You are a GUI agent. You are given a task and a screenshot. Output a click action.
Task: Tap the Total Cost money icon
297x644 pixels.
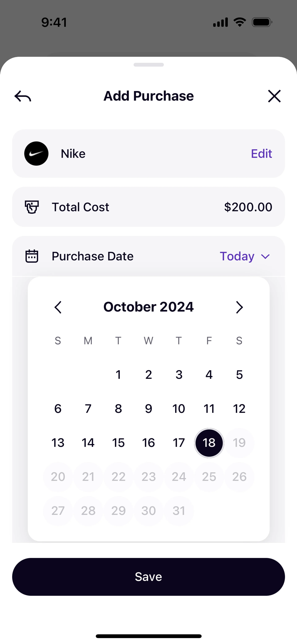32,207
